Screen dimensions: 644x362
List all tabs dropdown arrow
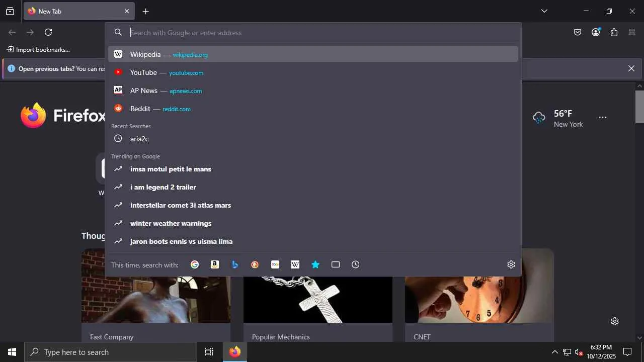[x=544, y=11]
